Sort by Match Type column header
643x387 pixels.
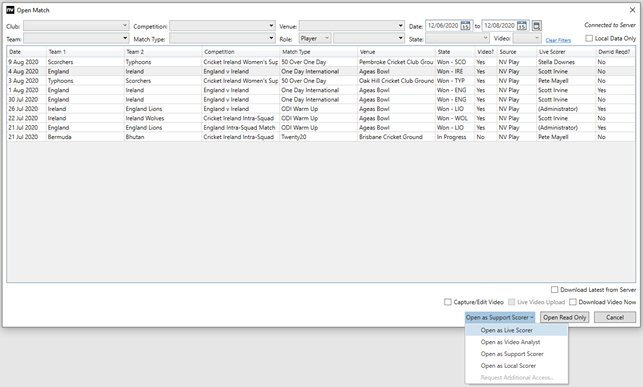319,52
